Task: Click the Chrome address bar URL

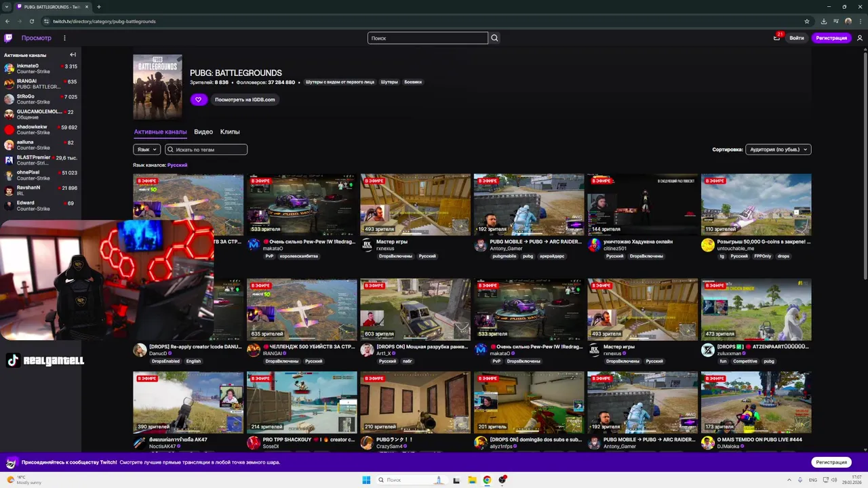Action: click(x=104, y=21)
